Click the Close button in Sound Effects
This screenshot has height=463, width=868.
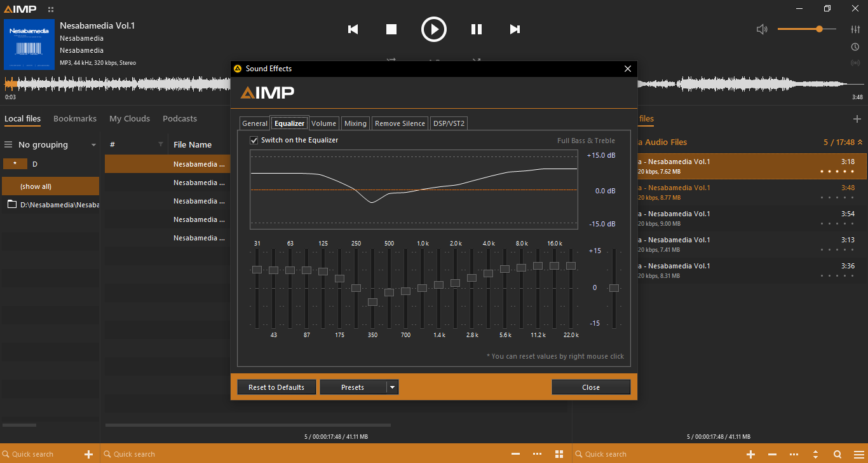point(590,387)
